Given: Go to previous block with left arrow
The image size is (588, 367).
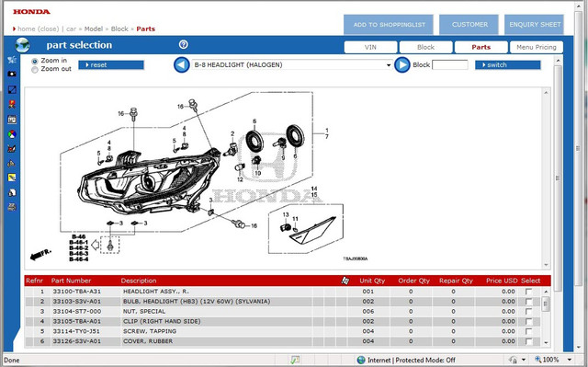Looking at the screenshot, I should tap(182, 65).
